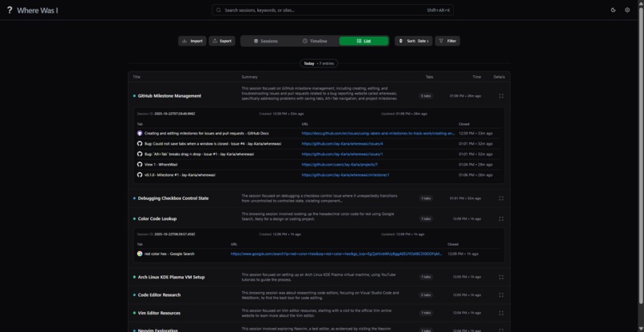Click the page vertical scrollbar

(x=641, y=156)
